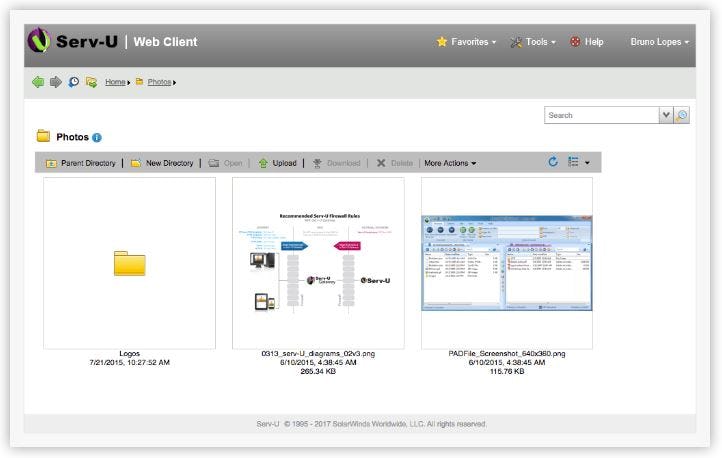
Task: Click the refresh icon
Action: 553,162
